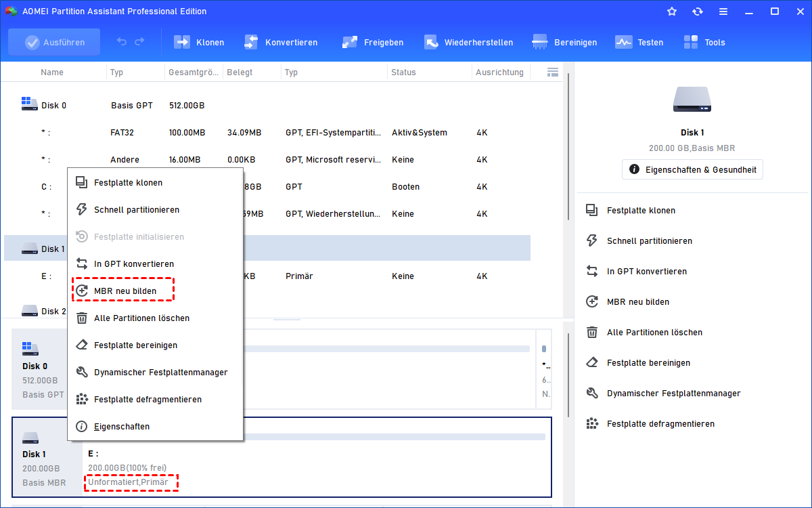The width and height of the screenshot is (812, 508).
Task: Sort by the Name column header
Action: coord(52,72)
